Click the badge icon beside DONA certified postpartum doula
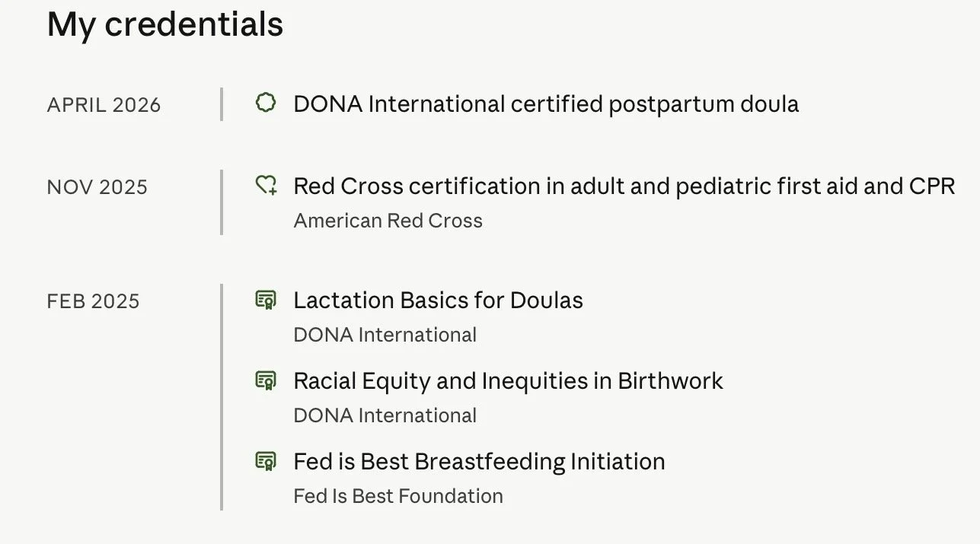 [265, 103]
